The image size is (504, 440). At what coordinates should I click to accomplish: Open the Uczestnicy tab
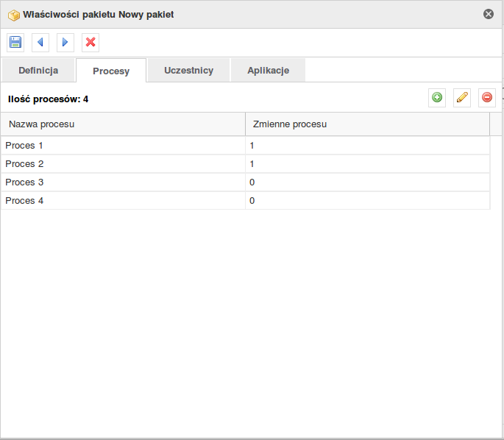click(188, 71)
